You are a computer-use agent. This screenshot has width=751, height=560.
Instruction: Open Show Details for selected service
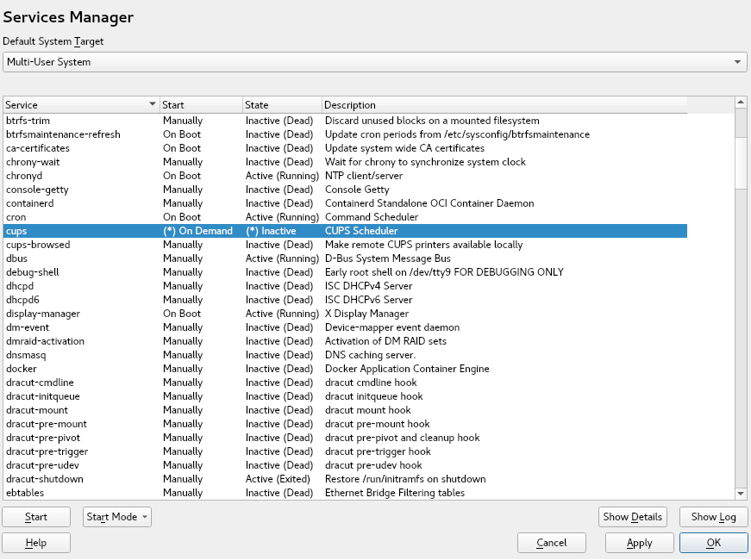[633, 517]
